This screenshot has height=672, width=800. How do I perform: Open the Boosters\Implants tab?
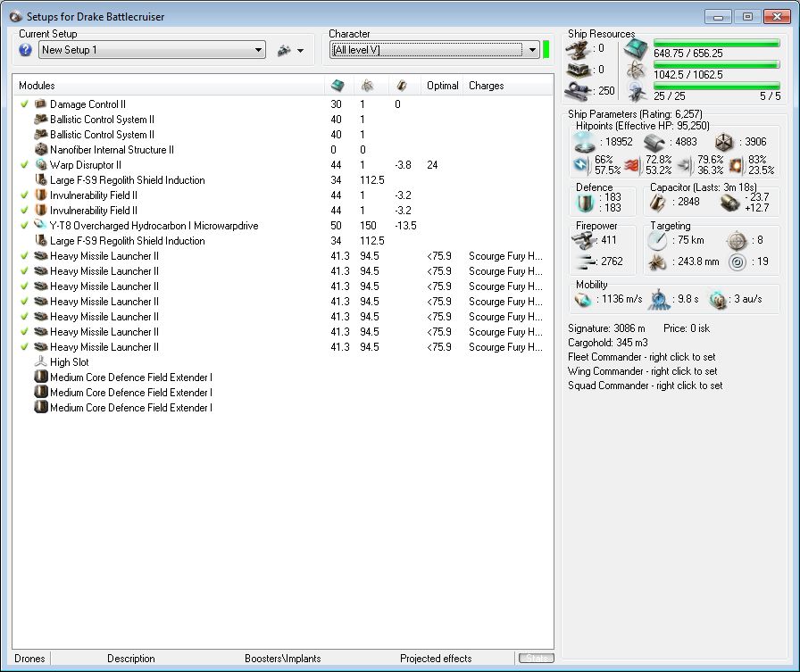283,659
